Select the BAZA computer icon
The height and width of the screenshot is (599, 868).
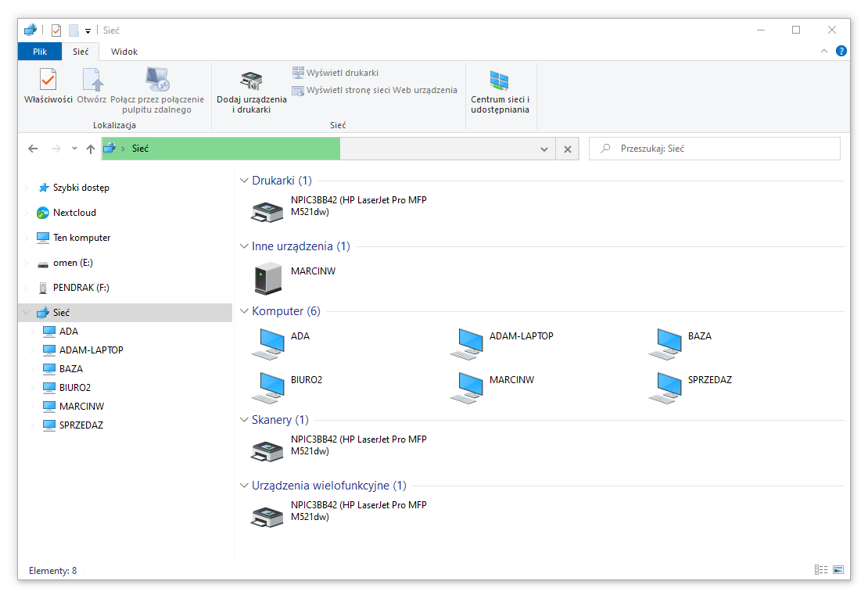pyautogui.click(x=665, y=343)
